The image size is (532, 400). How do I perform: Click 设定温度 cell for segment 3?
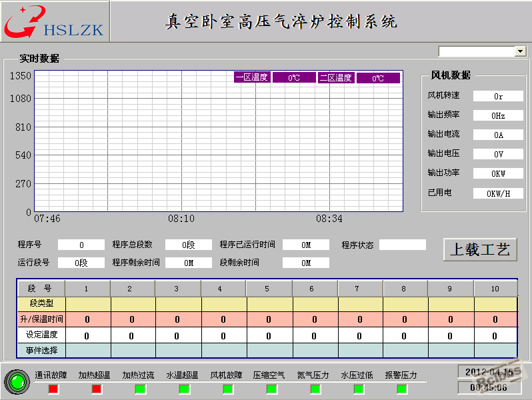(x=179, y=335)
